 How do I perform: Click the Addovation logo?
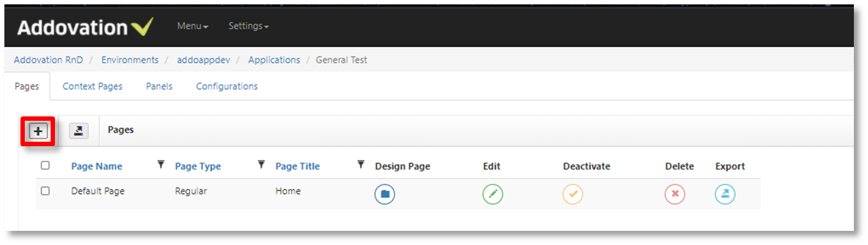point(85,27)
